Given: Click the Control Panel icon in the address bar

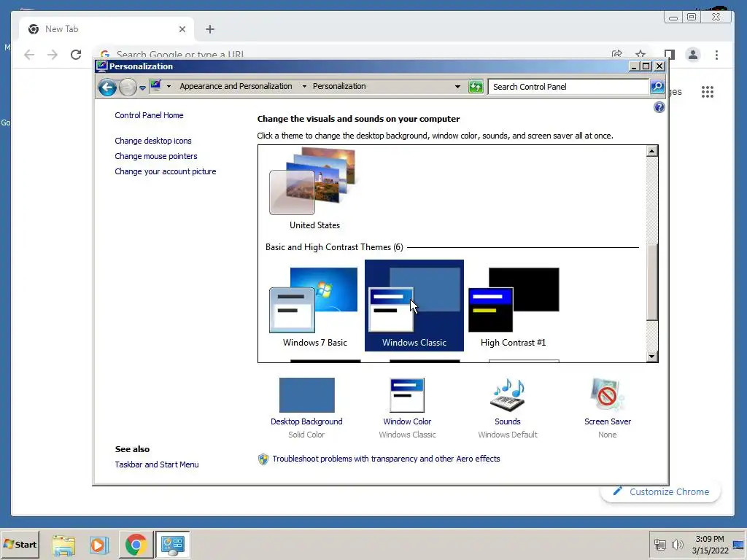Looking at the screenshot, I should click(155, 86).
